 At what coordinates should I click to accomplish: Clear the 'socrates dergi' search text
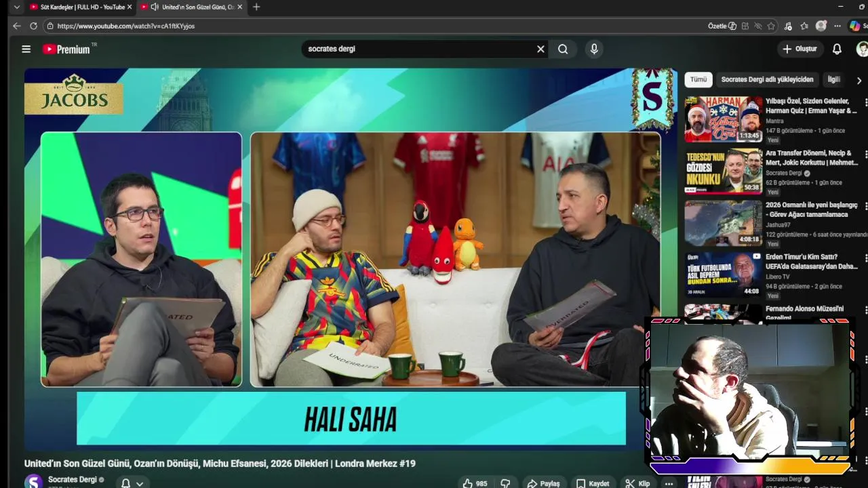pyautogui.click(x=540, y=49)
